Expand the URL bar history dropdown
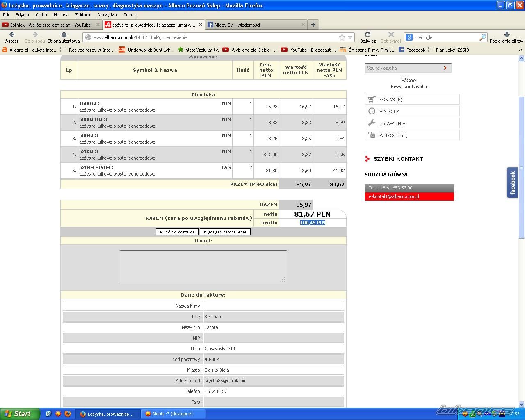The image size is (525, 420). (x=350, y=37)
